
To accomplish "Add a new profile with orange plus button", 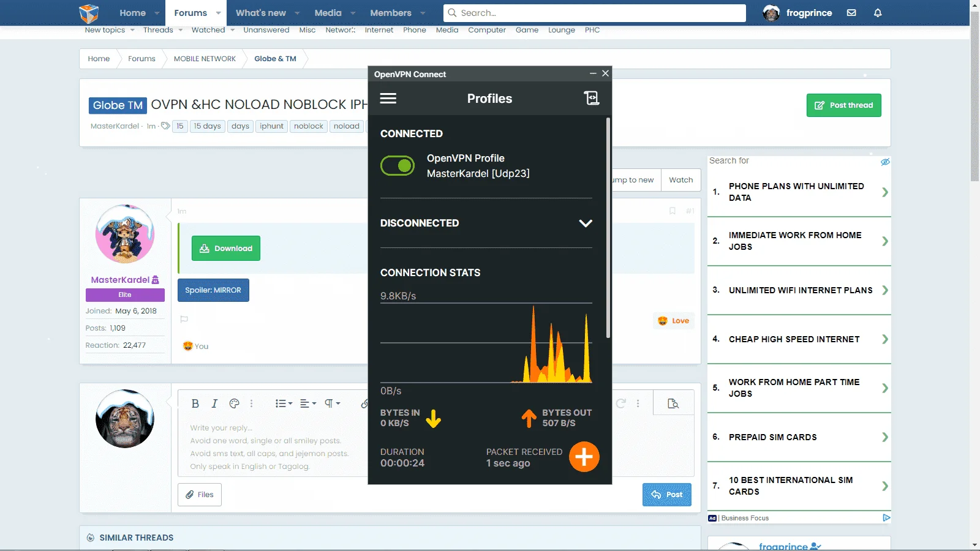I will pos(584,457).
